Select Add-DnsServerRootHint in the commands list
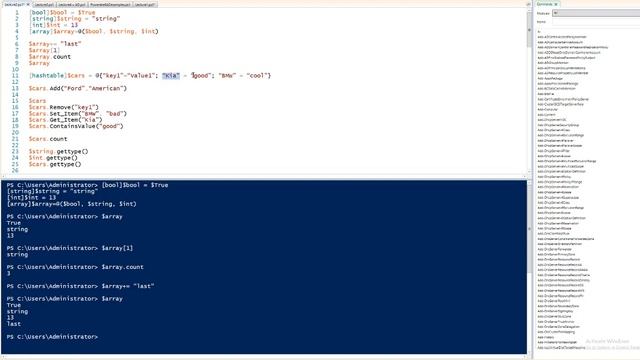Screen dimensions: 640x360 554,301
